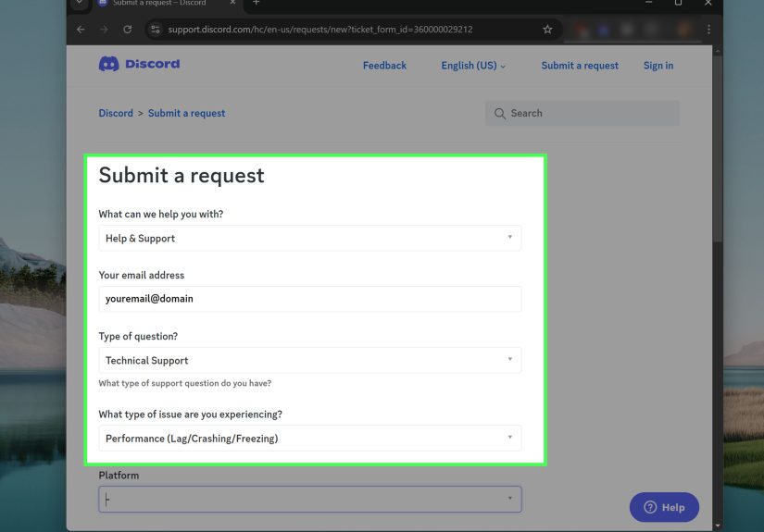Click the browser forward arrow
The height and width of the screenshot is (532, 764).
pos(105,30)
